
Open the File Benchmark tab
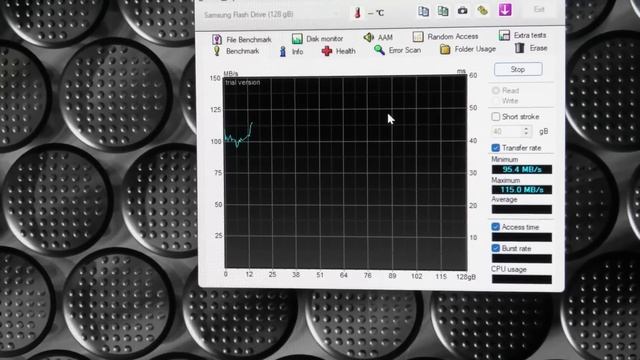click(242, 39)
